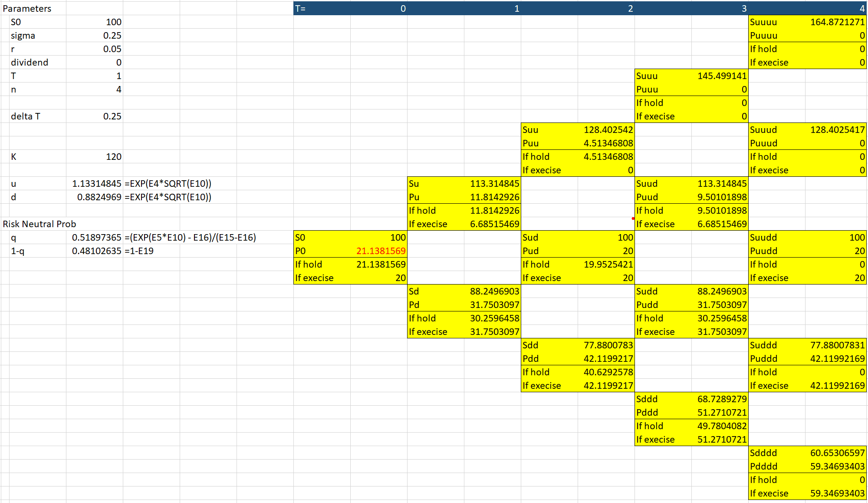Image resolution: width=868 pixels, height=503 pixels.
Task: Click the Suuud value 128.4025417
Action: (x=836, y=130)
